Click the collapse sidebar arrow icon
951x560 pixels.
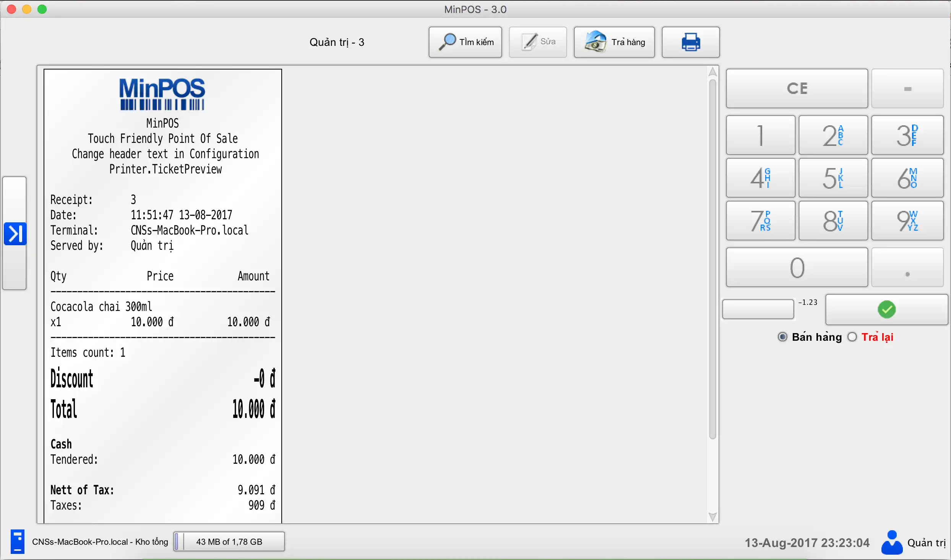click(x=15, y=232)
